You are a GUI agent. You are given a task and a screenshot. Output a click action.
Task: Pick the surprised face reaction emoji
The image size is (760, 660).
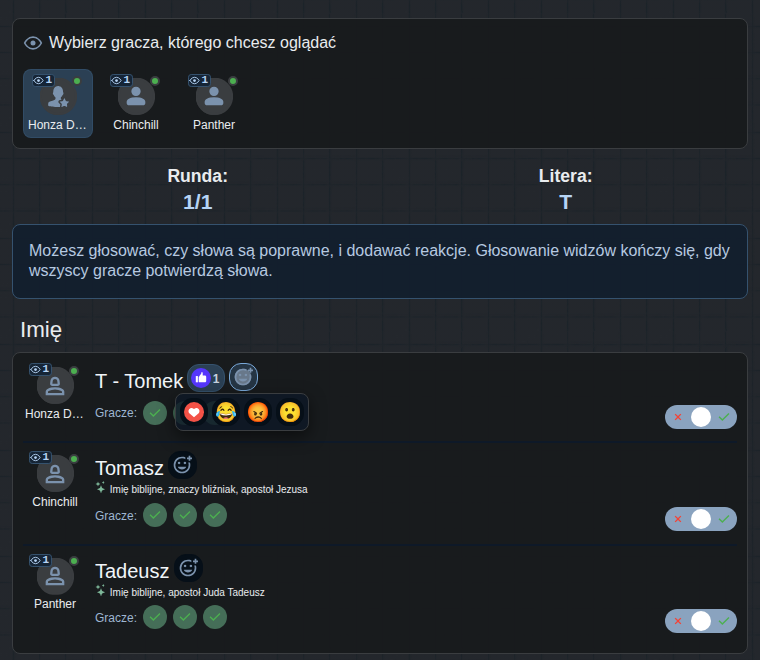click(x=290, y=412)
